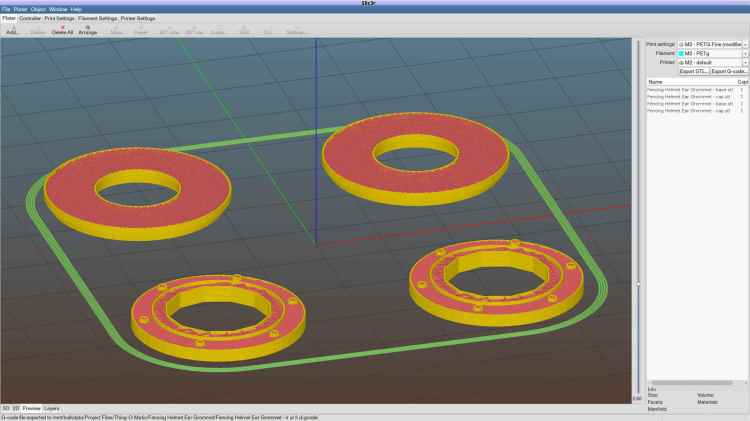Rotate 45° counter-clockwise using toolbar icon
The height and width of the screenshot is (421, 750).
tap(168, 30)
